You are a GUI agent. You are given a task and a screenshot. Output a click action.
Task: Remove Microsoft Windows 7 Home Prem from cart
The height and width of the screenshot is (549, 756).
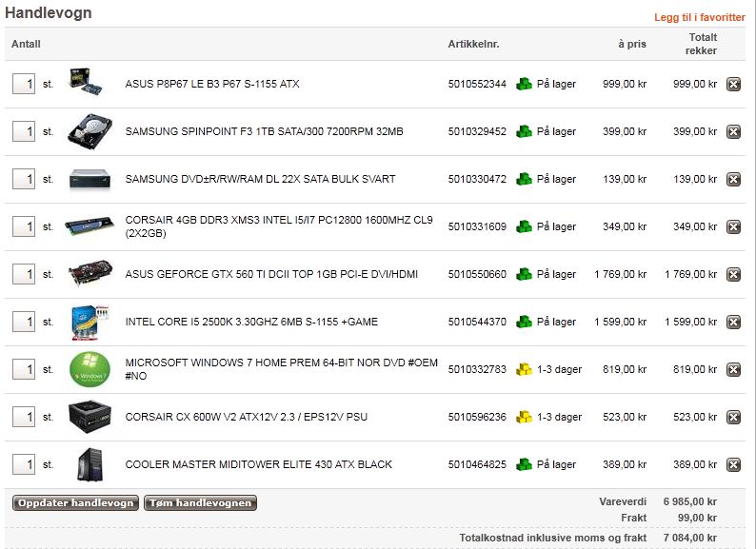[733, 370]
